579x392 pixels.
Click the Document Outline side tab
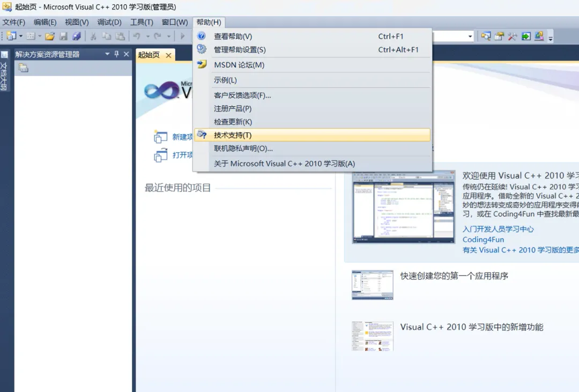(4, 71)
